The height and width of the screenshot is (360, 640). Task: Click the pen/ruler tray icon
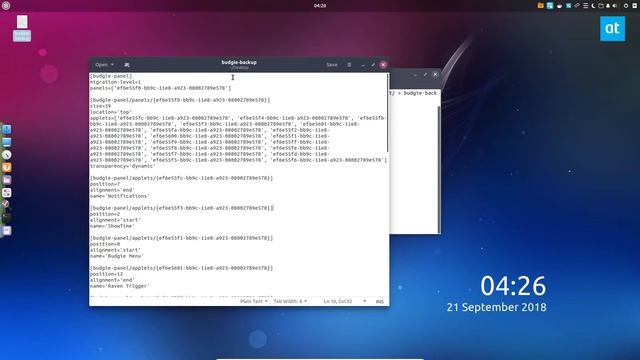pos(577,6)
